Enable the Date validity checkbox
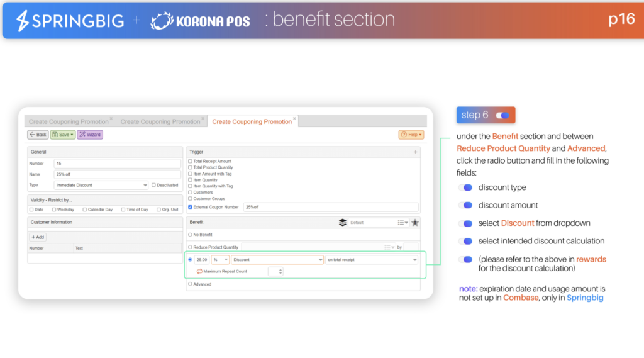644x358 pixels. pyautogui.click(x=31, y=210)
